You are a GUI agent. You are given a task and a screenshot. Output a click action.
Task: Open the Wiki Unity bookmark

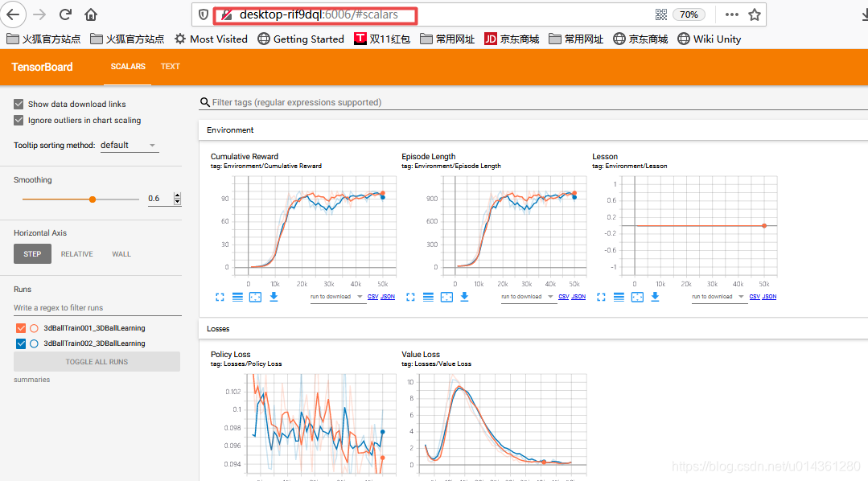(x=710, y=39)
